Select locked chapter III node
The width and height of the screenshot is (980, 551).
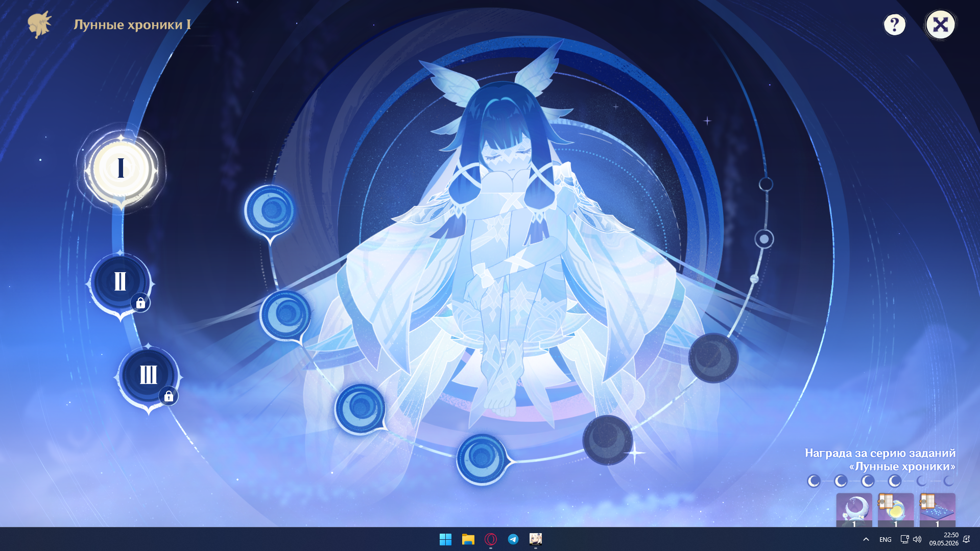click(149, 375)
